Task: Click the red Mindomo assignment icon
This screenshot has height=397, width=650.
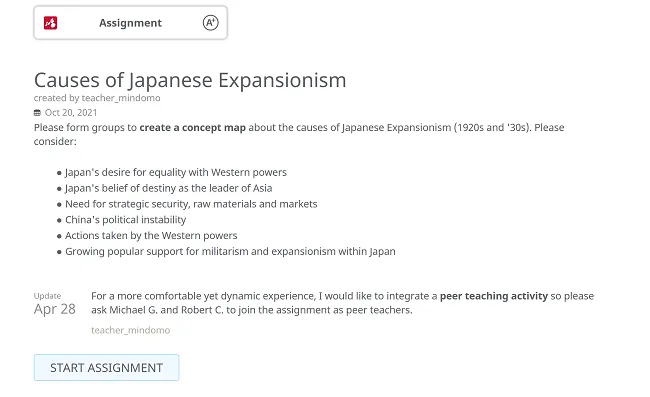Action: tap(51, 23)
